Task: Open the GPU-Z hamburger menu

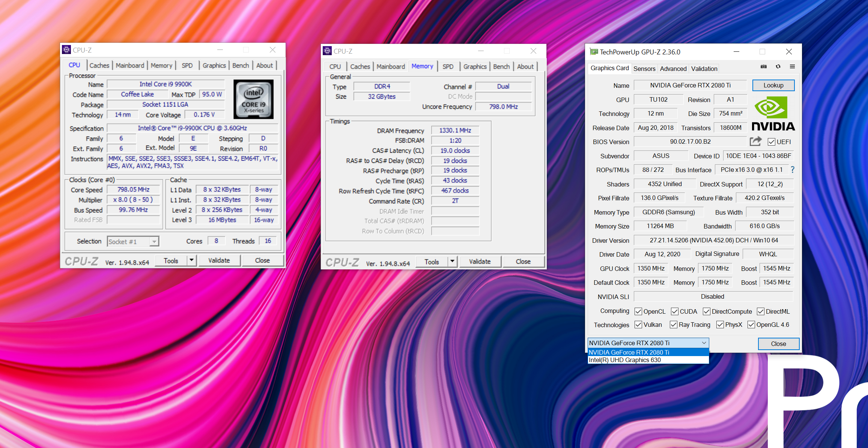Action: tap(793, 67)
